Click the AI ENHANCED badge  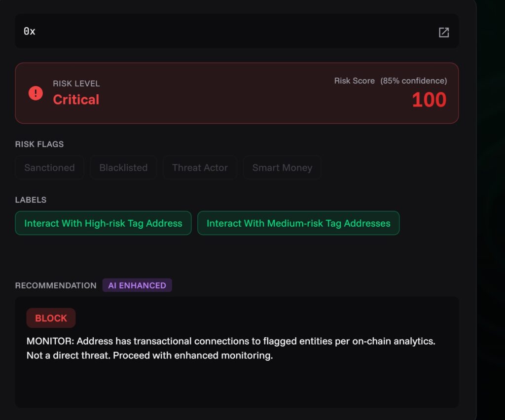pos(137,285)
